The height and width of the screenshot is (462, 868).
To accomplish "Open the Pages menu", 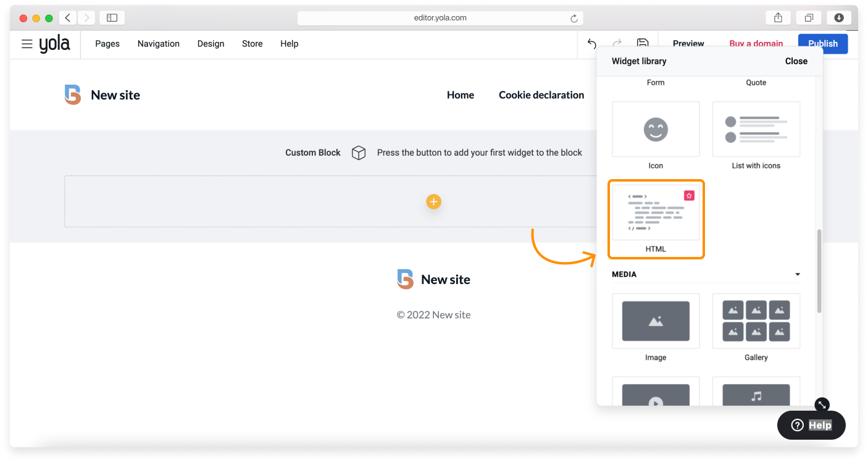I will 107,44.
